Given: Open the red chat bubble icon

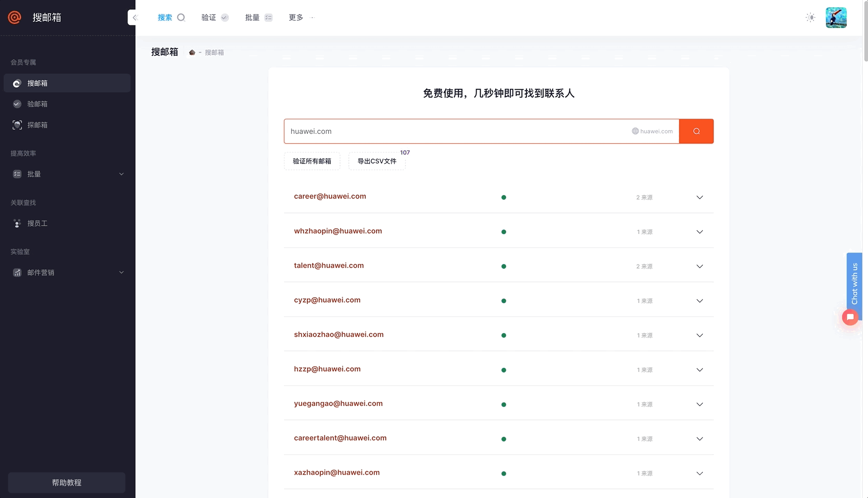Looking at the screenshot, I should [x=850, y=317].
